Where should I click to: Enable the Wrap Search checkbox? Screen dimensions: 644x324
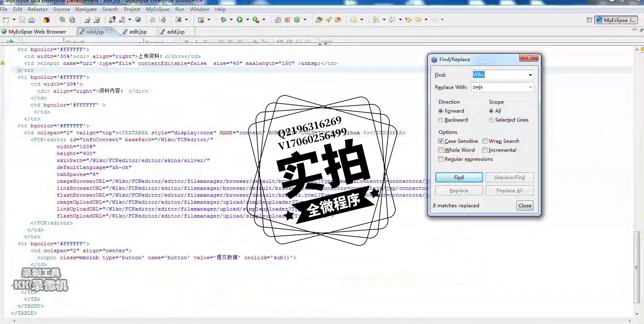point(485,141)
